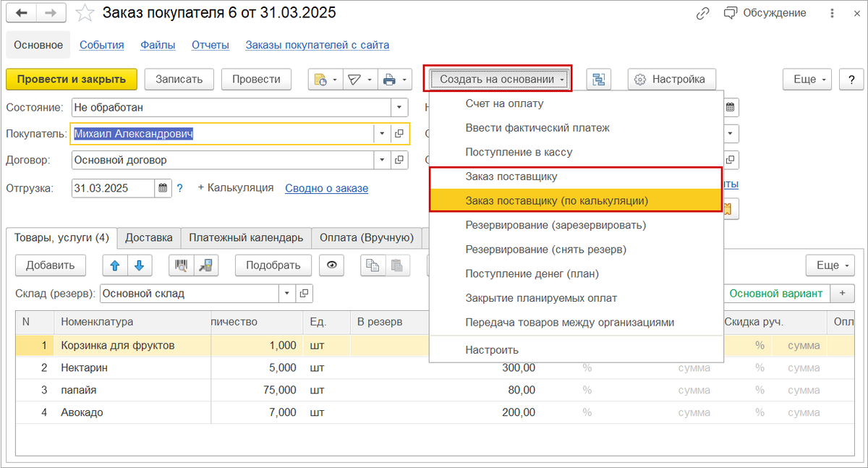Open Основной склад with the open-form icon

pyautogui.click(x=305, y=294)
